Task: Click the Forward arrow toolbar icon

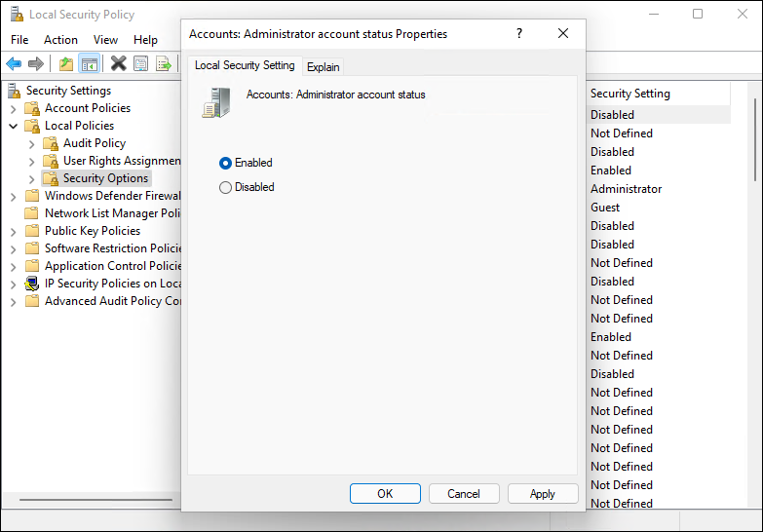Action: 36,63
